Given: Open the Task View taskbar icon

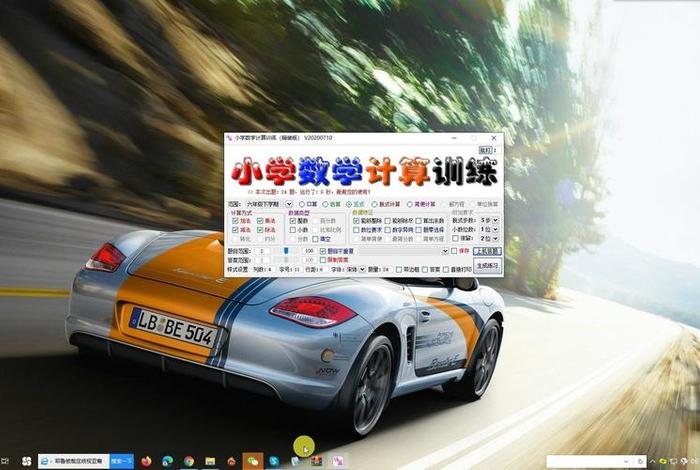Looking at the screenshot, I should [5, 461].
